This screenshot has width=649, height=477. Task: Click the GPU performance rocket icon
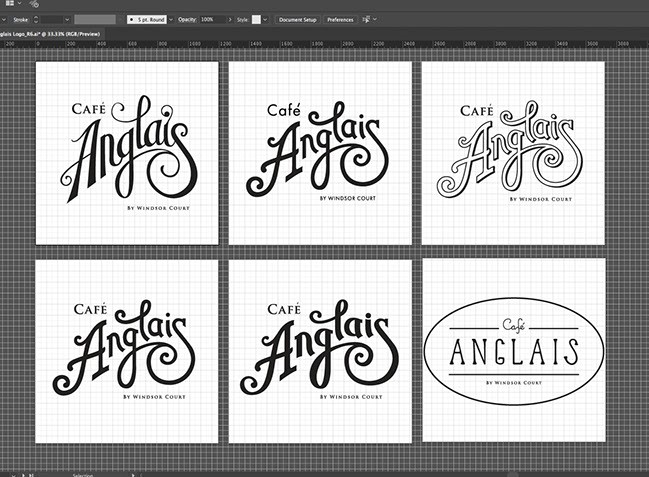point(34,4)
